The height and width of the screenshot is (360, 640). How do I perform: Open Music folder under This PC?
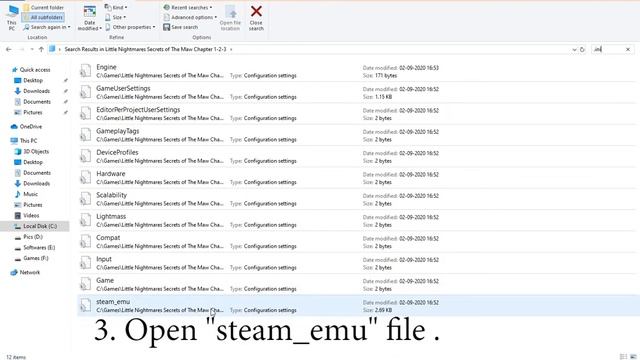pos(27,194)
